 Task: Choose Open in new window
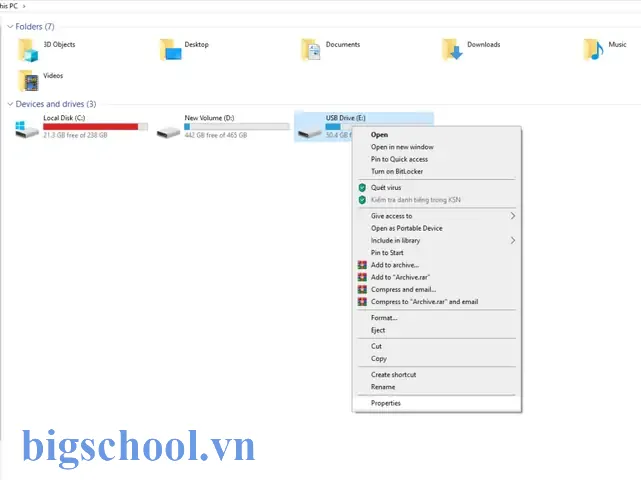pos(437,147)
